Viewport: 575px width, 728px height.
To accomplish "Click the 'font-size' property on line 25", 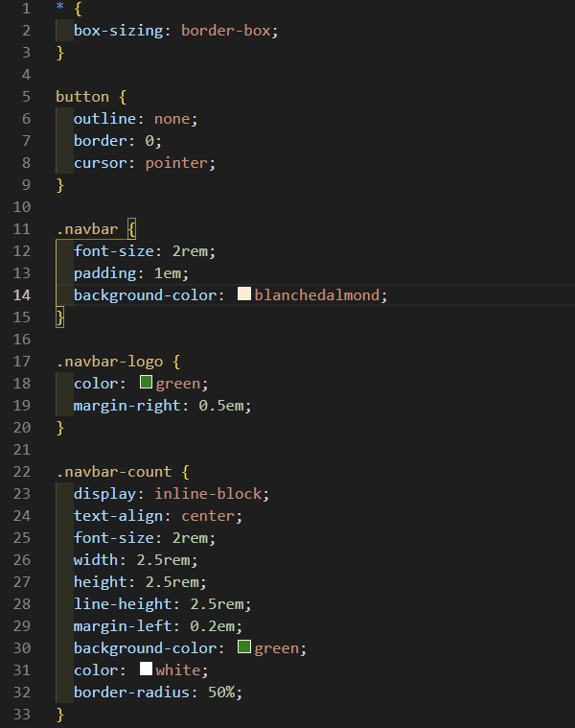I will click(x=114, y=538).
